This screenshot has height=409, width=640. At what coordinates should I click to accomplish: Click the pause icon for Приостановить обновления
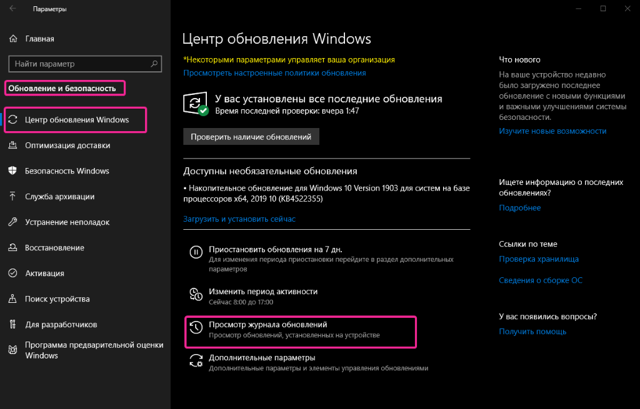coord(196,252)
